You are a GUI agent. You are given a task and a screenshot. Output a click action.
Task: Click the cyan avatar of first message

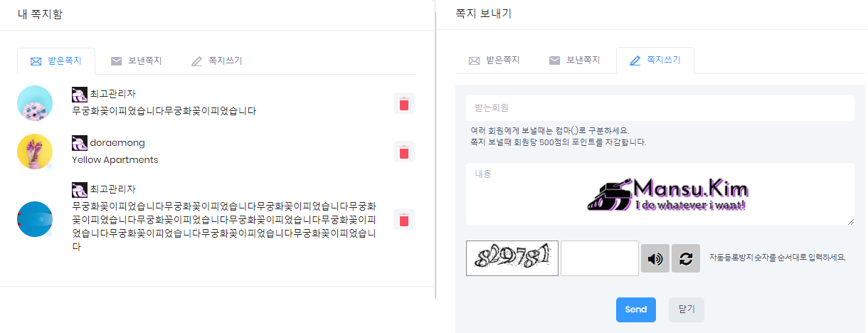(35, 103)
